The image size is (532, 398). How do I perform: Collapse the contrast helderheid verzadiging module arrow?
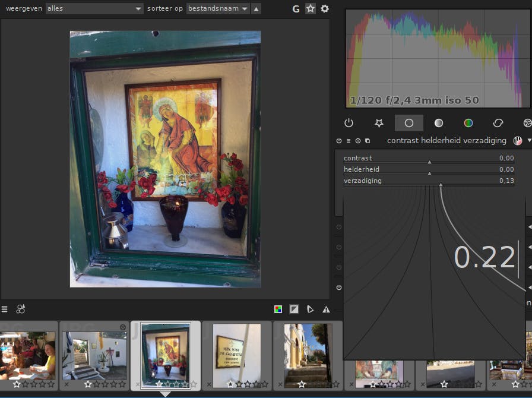pyautogui.click(x=529, y=141)
